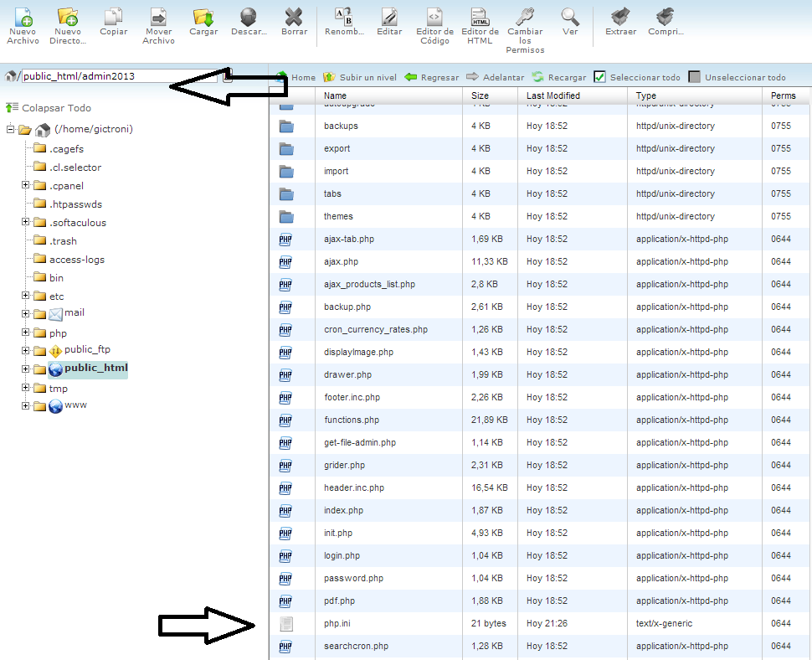Select the get-file-admin.php file name
812x660 pixels.
(x=360, y=443)
